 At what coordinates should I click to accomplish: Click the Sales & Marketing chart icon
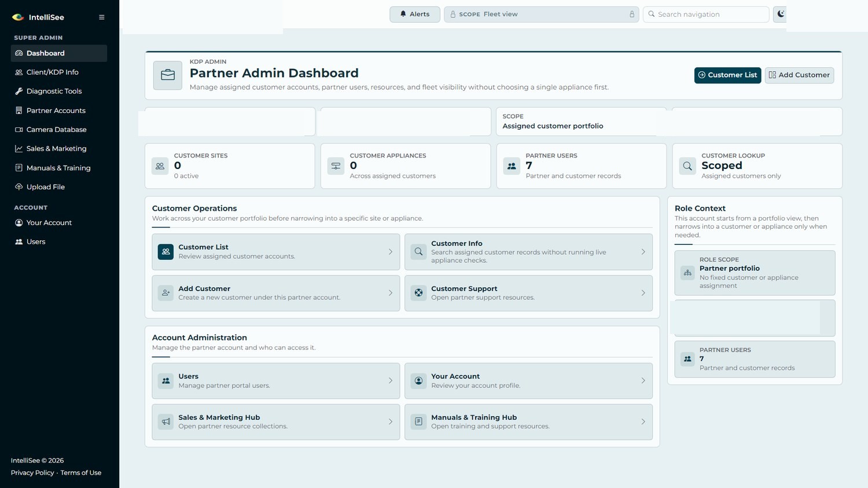[19, 149]
